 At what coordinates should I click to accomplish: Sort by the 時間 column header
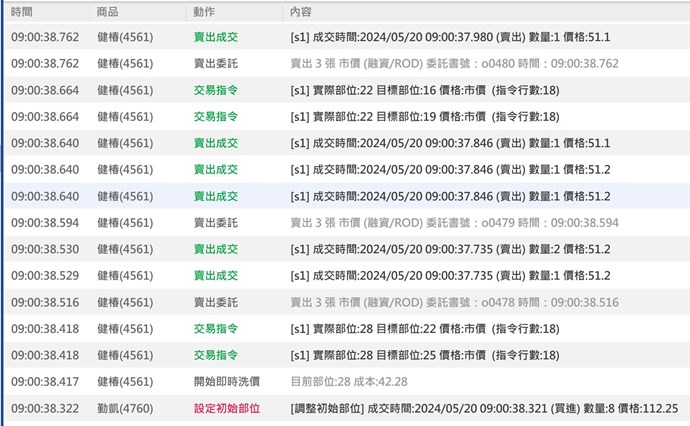click(x=22, y=12)
